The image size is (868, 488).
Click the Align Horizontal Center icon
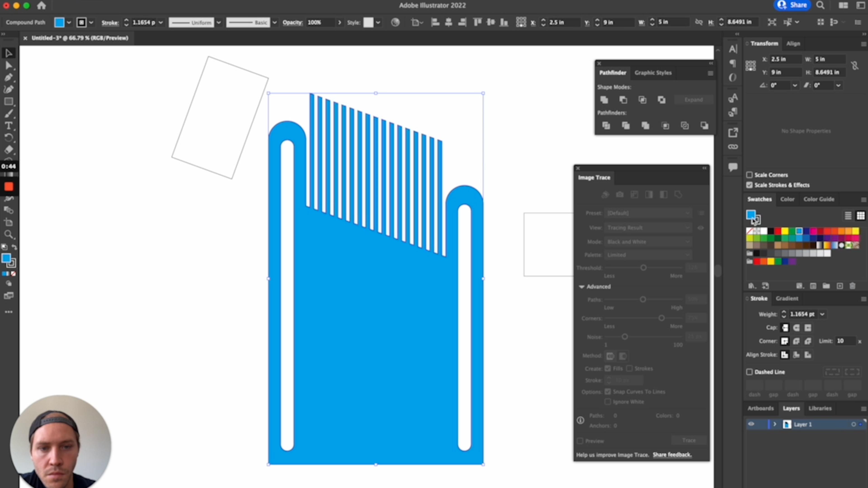(448, 22)
